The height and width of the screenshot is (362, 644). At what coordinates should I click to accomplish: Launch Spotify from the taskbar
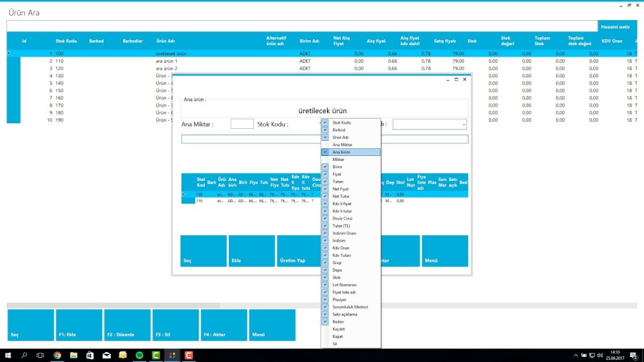(x=139, y=356)
